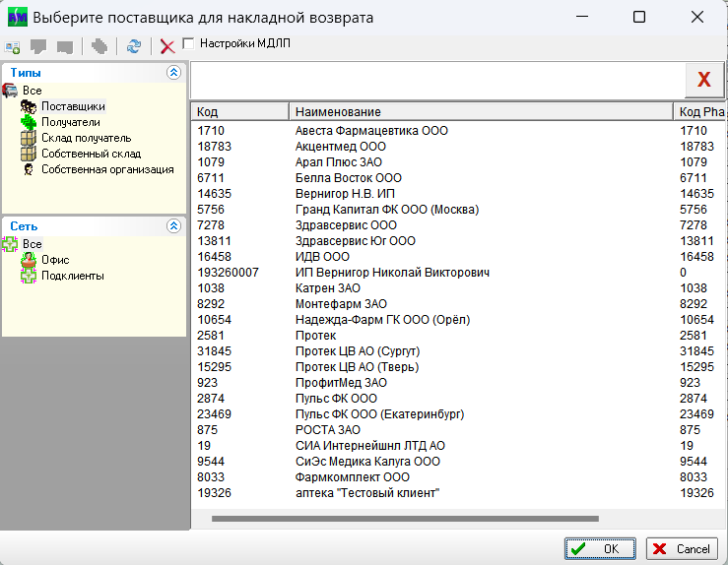Select row СИА Интернейшнл ЛТД АО
This screenshot has height=565, width=728.
[457, 446]
